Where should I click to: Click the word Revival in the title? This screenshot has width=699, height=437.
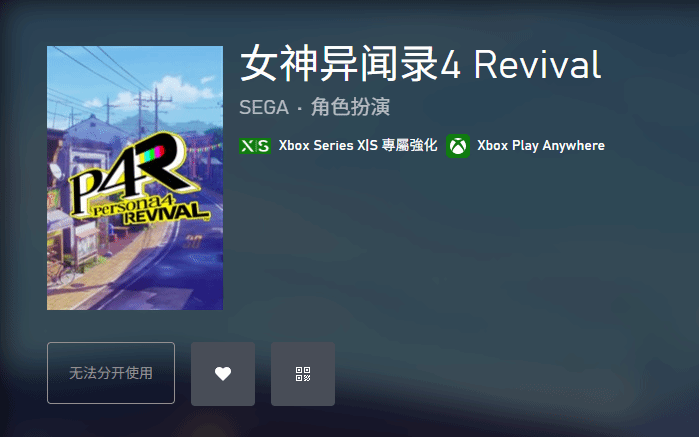pyautogui.click(x=538, y=65)
